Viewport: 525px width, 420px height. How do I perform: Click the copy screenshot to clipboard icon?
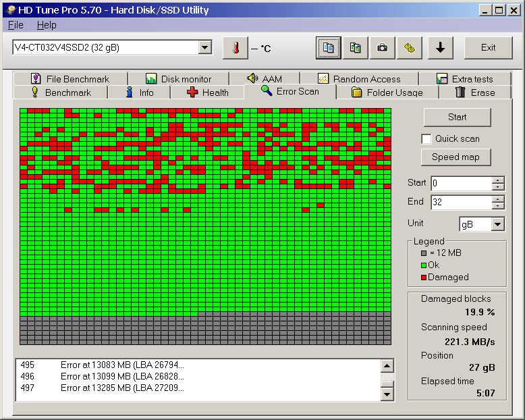[x=355, y=48]
